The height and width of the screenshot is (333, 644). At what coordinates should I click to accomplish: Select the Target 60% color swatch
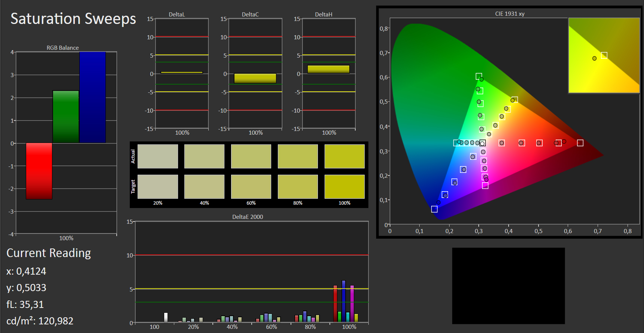tap(251, 187)
